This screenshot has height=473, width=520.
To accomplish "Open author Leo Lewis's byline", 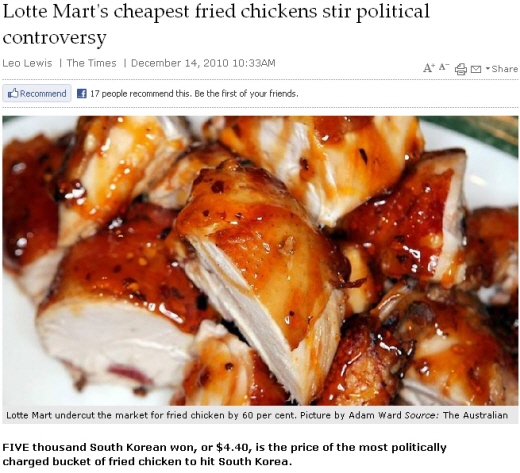I will (x=27, y=63).
